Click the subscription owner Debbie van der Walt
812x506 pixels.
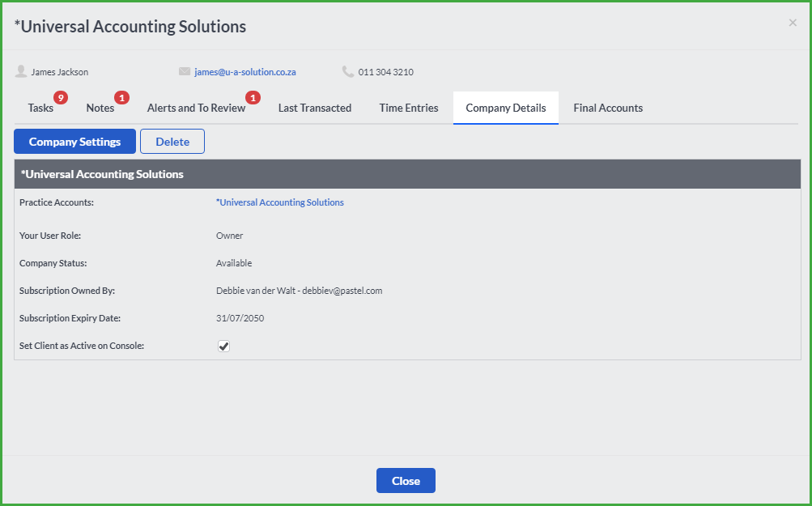(x=300, y=291)
